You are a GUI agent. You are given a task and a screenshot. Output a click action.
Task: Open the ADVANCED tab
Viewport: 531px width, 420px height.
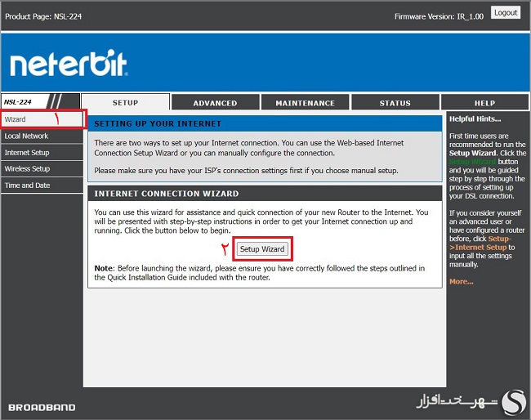coord(215,103)
